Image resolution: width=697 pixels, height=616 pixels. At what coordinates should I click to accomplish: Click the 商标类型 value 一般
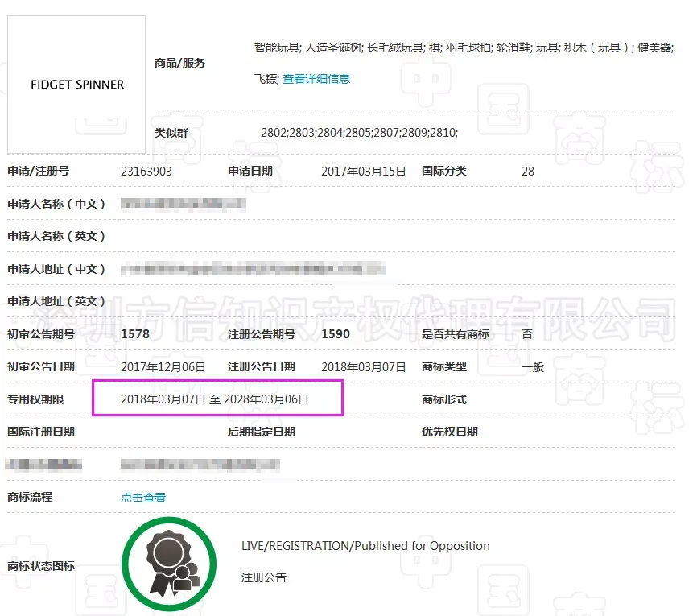(532, 367)
